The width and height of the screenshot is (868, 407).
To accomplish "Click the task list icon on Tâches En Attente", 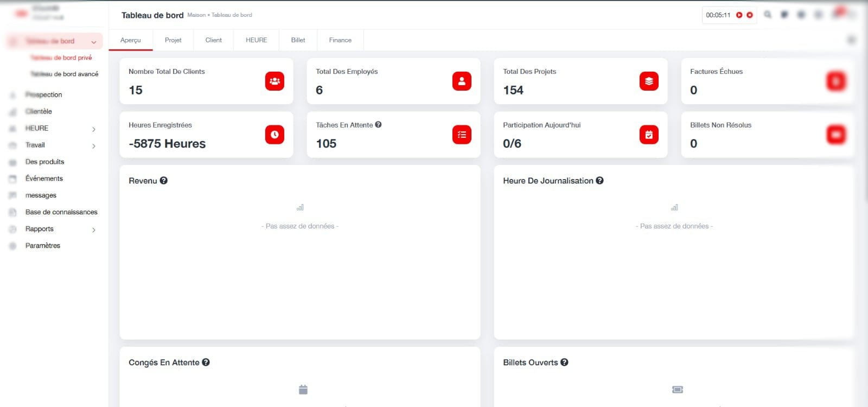I will (462, 135).
